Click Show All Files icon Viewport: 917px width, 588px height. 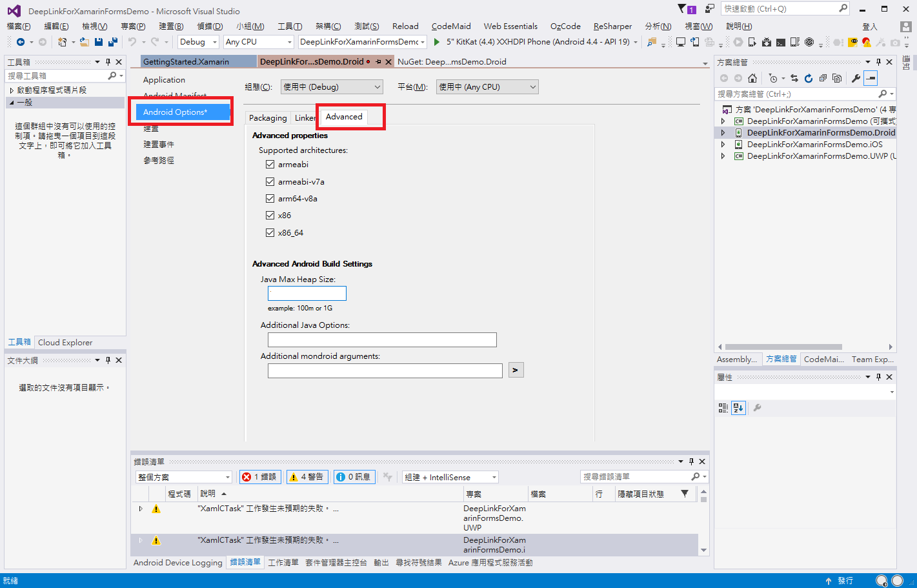tap(837, 78)
